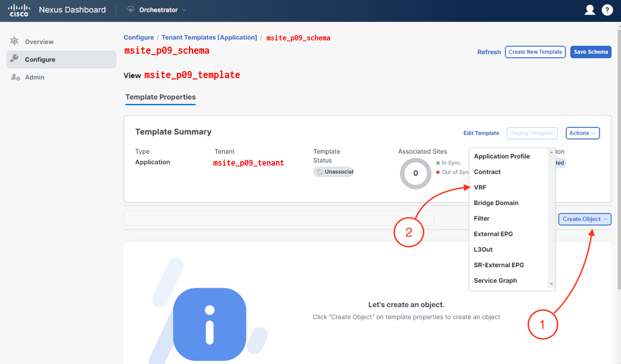Click Create New Template button

[x=535, y=52]
